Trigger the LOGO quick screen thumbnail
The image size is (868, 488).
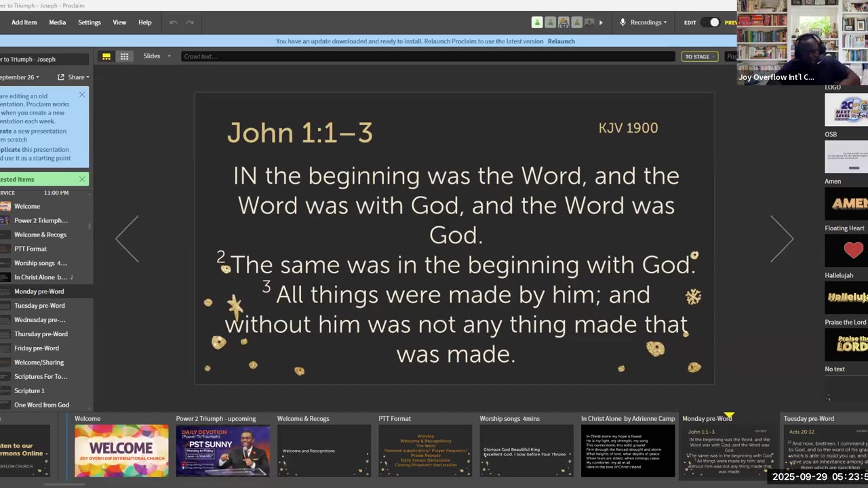coord(846,109)
